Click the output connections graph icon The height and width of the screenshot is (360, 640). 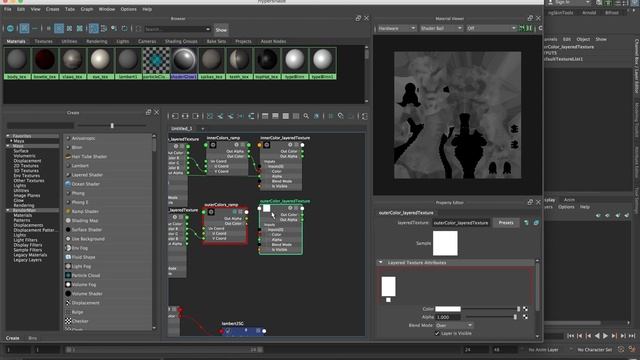coord(196,116)
